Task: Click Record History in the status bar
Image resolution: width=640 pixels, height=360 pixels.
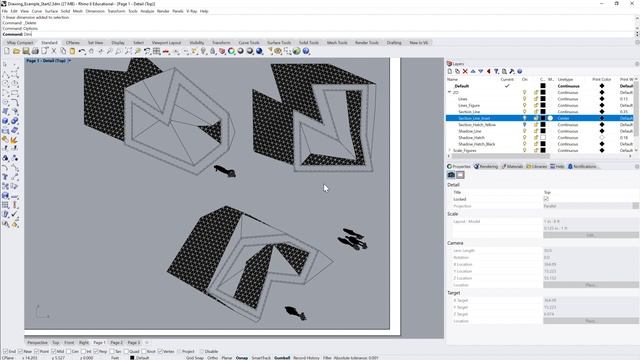Action: [306, 358]
